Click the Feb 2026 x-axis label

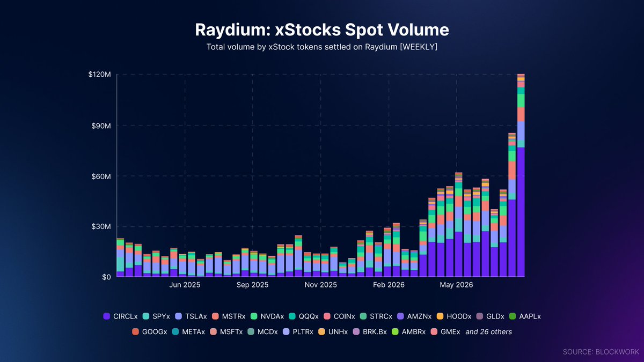tap(389, 285)
